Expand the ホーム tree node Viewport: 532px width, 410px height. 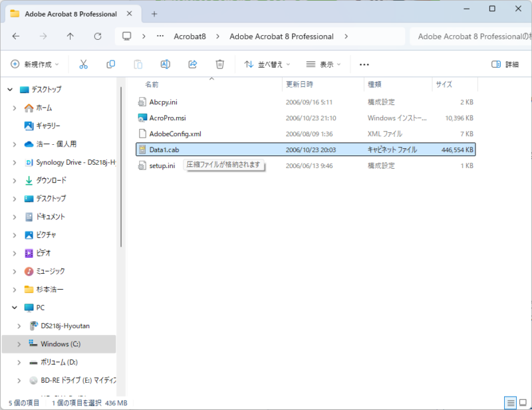[x=15, y=108]
